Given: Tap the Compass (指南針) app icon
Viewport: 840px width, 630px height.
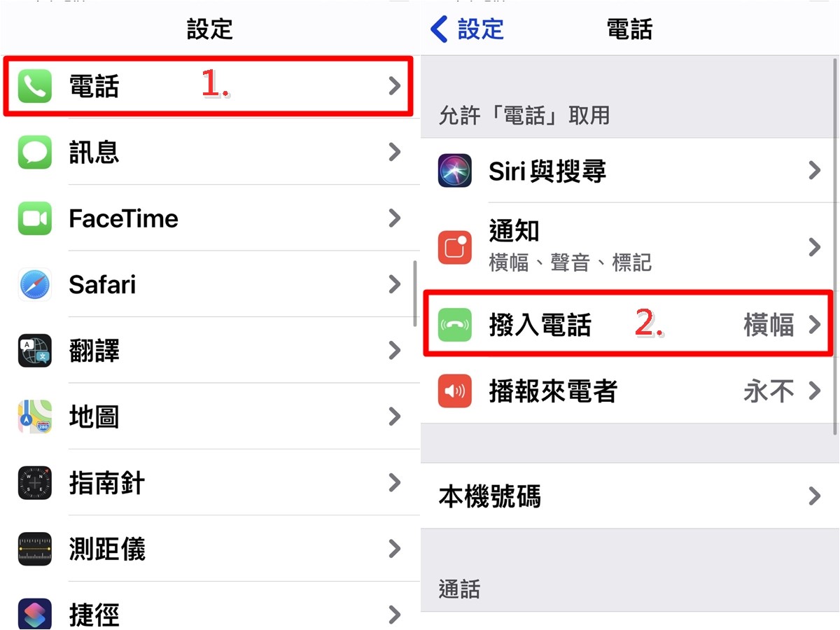Looking at the screenshot, I should click(35, 482).
